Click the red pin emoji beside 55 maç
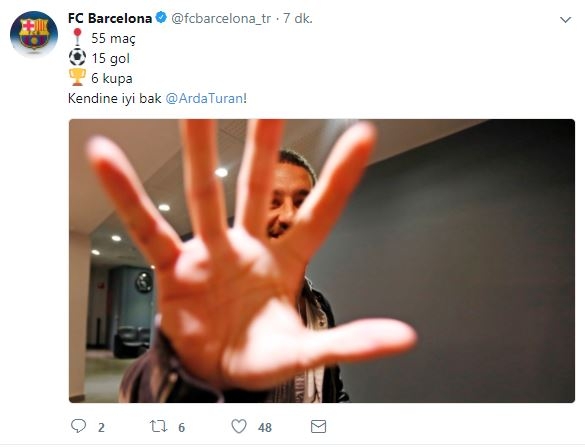This screenshot has height=447, width=585. click(78, 37)
